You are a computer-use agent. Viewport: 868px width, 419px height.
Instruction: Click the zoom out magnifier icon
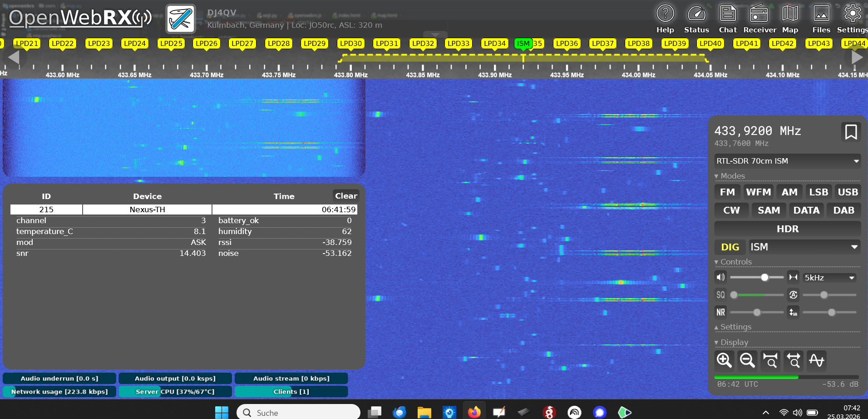747,360
